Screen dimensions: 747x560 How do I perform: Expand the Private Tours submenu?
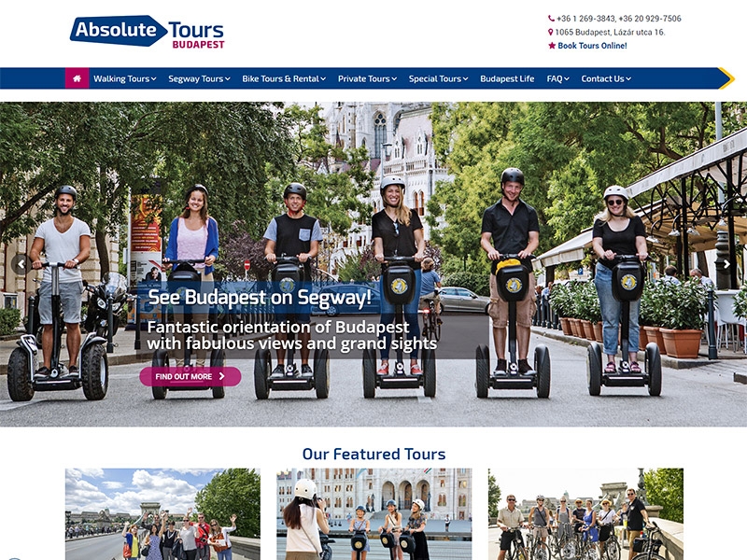point(367,78)
